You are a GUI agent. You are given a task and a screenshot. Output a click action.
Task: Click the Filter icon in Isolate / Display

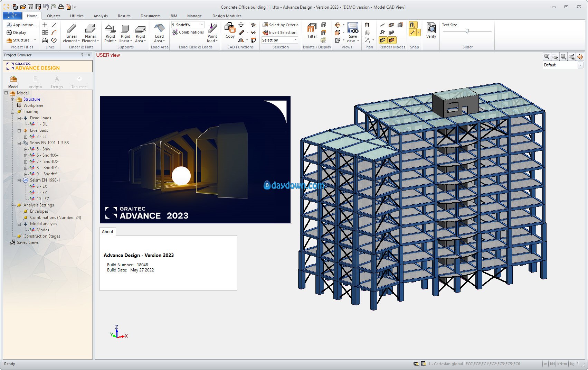click(312, 30)
